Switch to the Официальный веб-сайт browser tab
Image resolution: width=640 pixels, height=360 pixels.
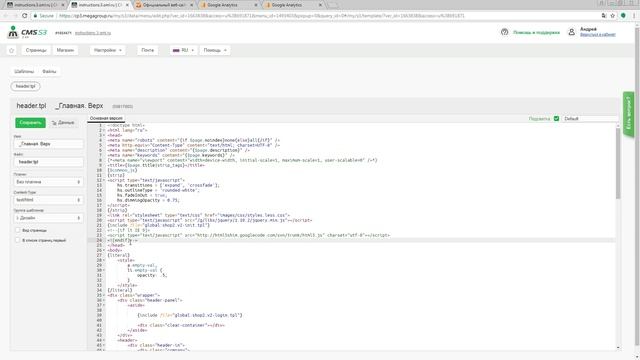[163, 5]
